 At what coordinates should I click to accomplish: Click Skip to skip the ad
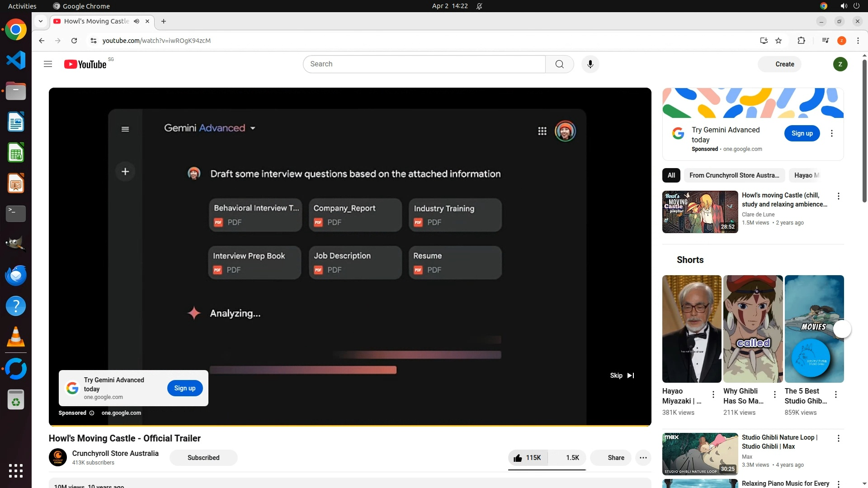(x=622, y=375)
